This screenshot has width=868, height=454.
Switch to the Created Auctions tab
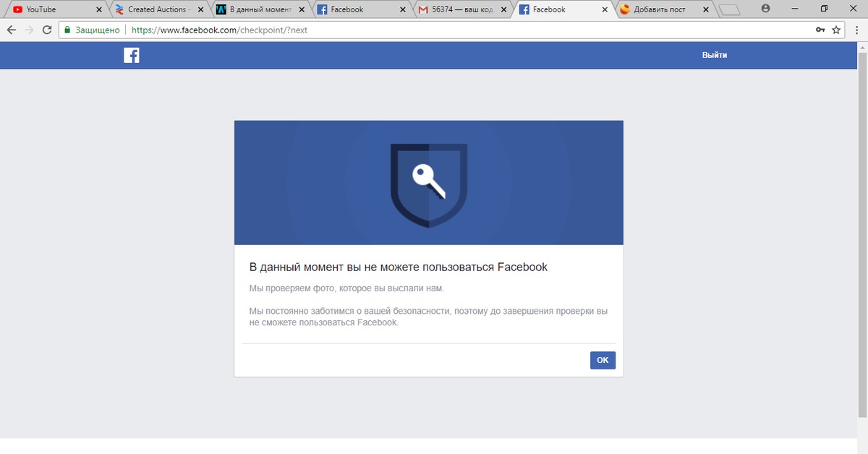click(x=159, y=9)
